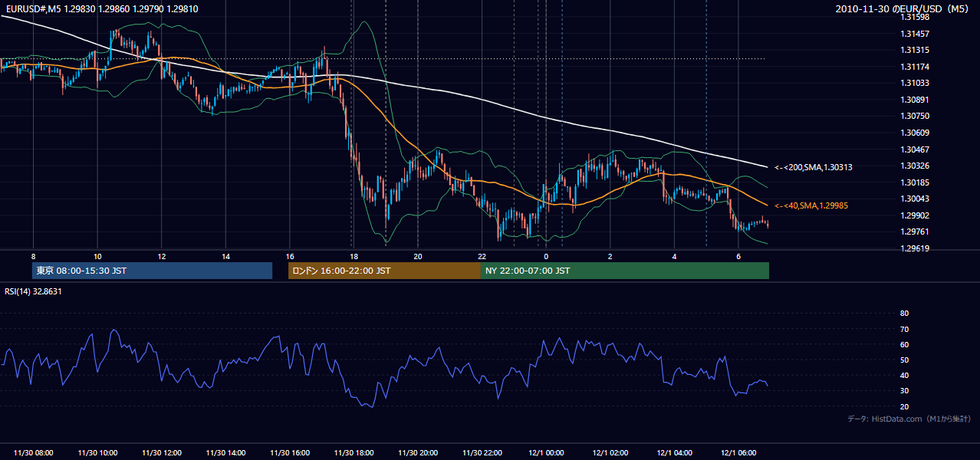Click the '<-<200,SMA,1.30313' moving average label
Screen dimensions: 980x460
(813, 167)
